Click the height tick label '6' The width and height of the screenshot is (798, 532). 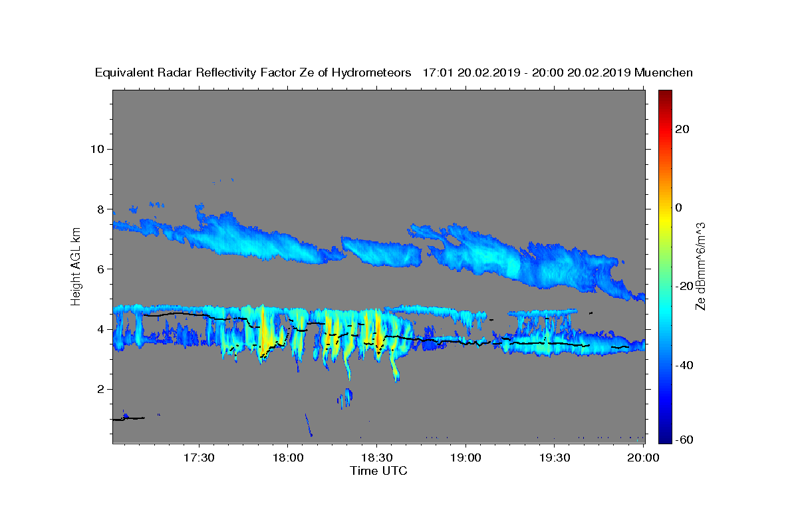[x=100, y=269]
